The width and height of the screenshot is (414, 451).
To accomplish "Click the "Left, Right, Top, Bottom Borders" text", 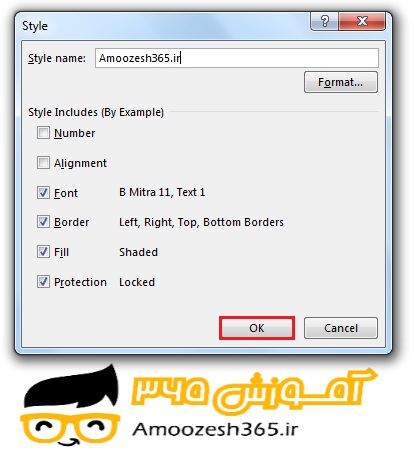I will (x=201, y=222).
